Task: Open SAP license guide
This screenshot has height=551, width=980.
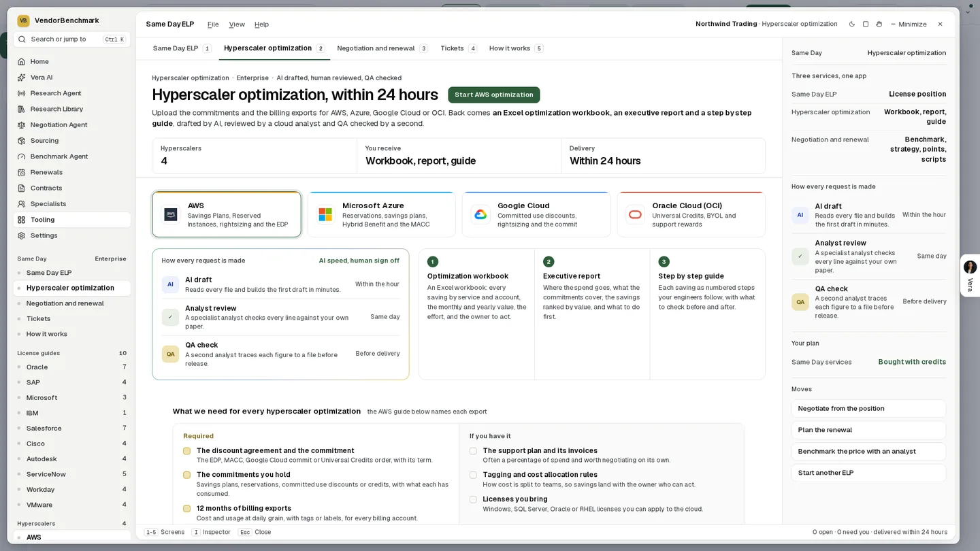Action: click(71, 382)
